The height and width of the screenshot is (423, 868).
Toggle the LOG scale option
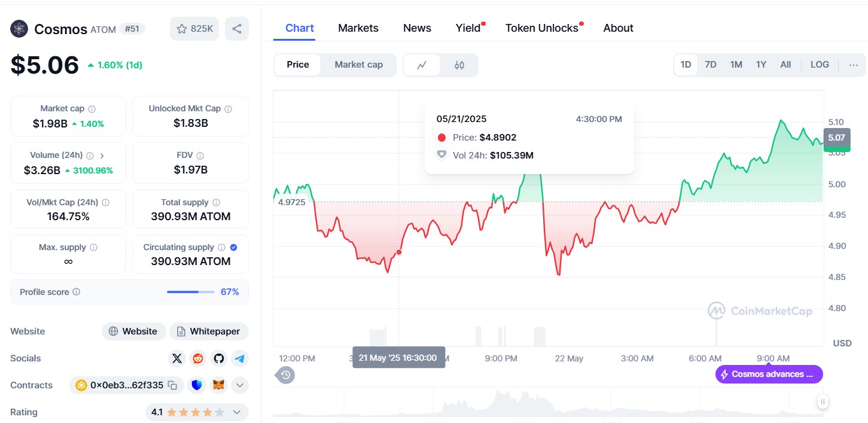point(820,65)
